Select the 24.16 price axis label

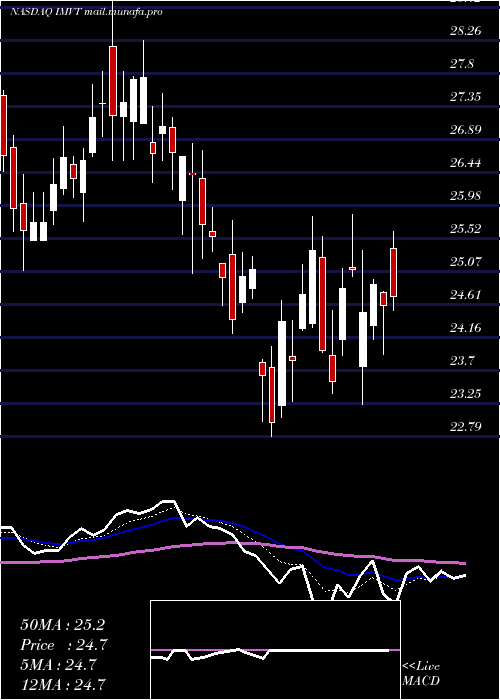(465, 328)
